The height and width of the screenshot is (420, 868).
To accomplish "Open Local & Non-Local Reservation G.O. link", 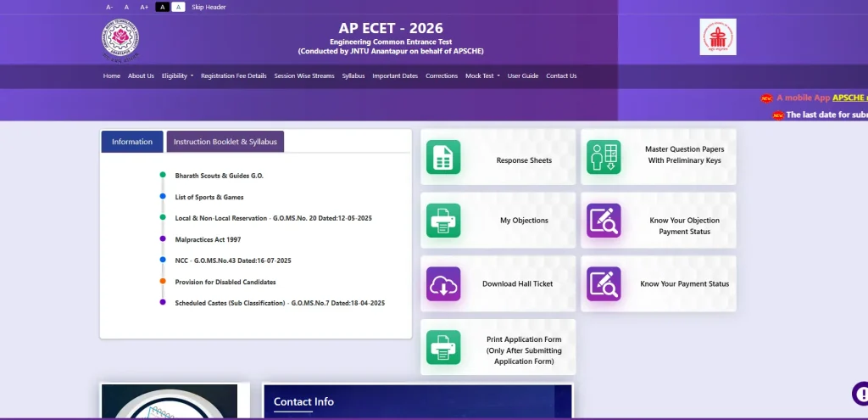I will [274, 218].
